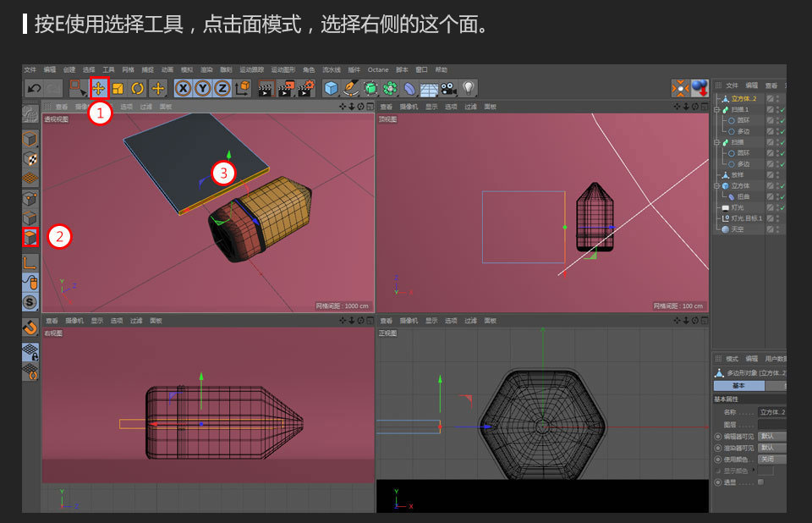This screenshot has width=812, height=523.
Task: Select the Scale tool
Action: [x=119, y=88]
